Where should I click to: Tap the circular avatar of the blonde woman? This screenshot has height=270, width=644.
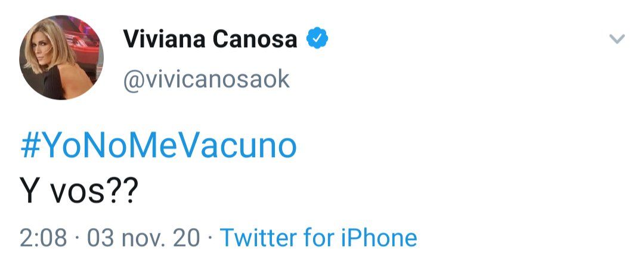61,59
